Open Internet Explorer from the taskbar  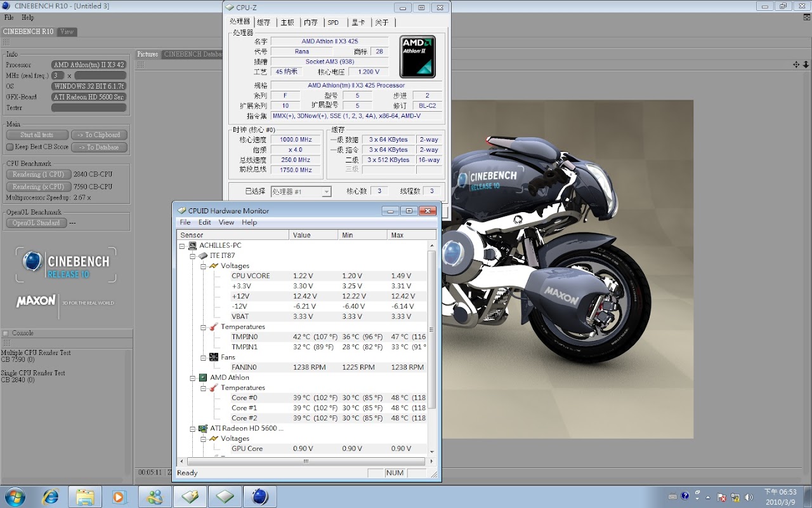click(x=50, y=497)
